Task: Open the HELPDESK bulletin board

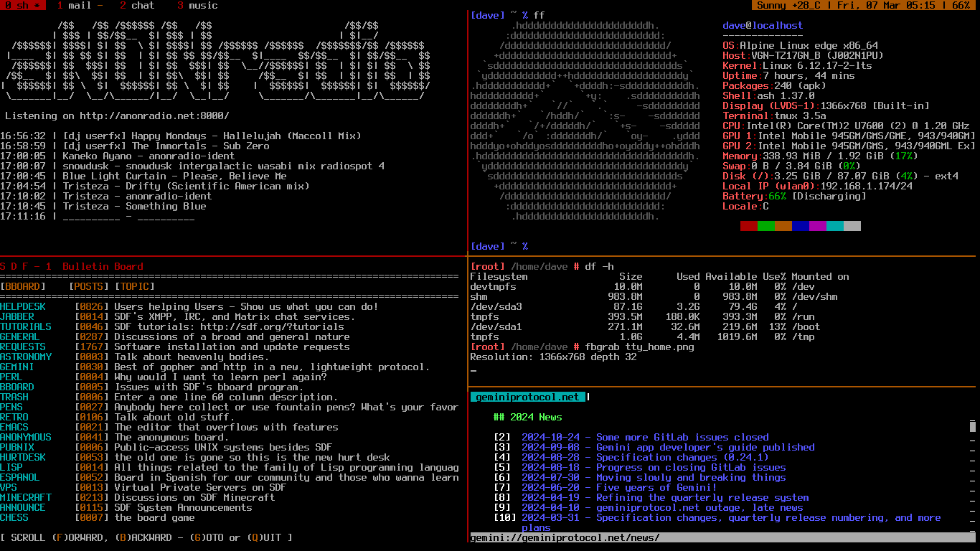Action: [23, 306]
